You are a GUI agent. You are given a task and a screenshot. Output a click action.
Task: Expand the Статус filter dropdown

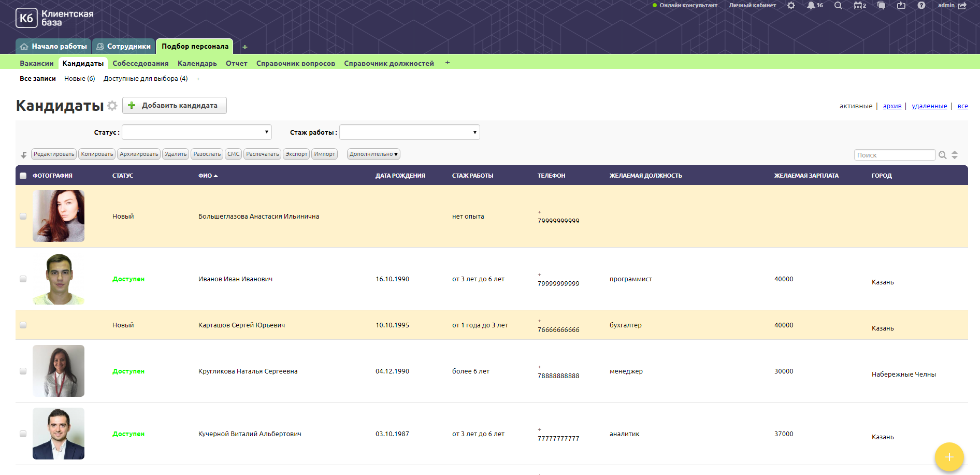[197, 132]
